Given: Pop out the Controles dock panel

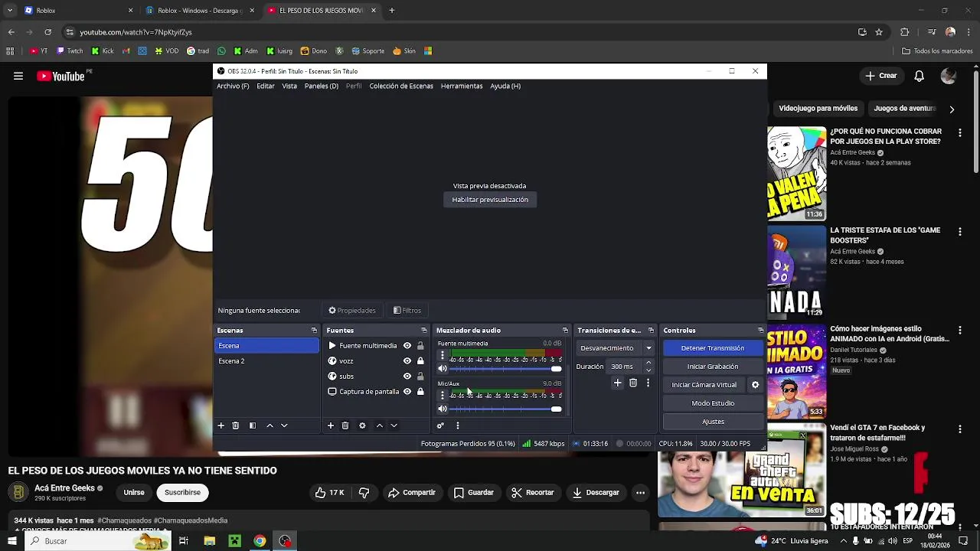Looking at the screenshot, I should (760, 331).
